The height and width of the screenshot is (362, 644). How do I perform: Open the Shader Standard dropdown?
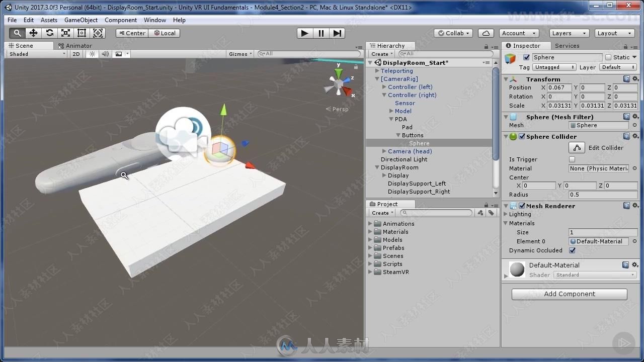tap(595, 275)
